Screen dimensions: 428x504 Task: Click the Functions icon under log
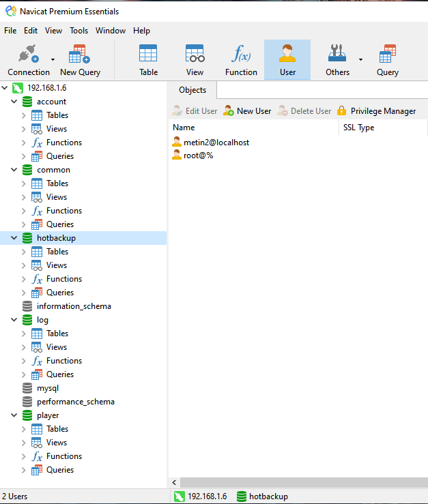click(37, 361)
